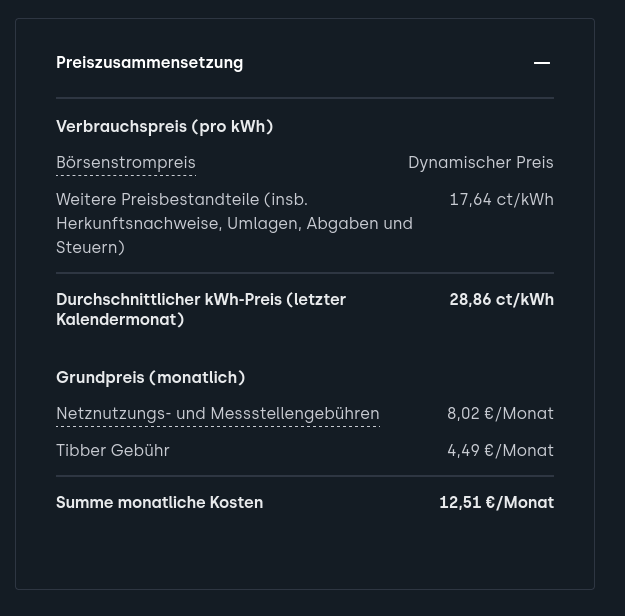
Task: Click the divider line below Preiszusammensetzung header
Action: 305,98
